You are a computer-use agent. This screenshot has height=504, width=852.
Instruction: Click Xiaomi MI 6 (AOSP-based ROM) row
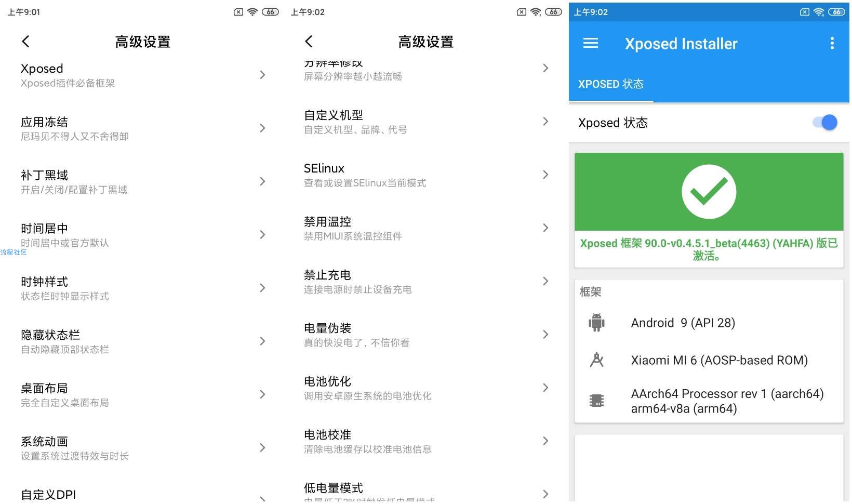[x=709, y=360]
